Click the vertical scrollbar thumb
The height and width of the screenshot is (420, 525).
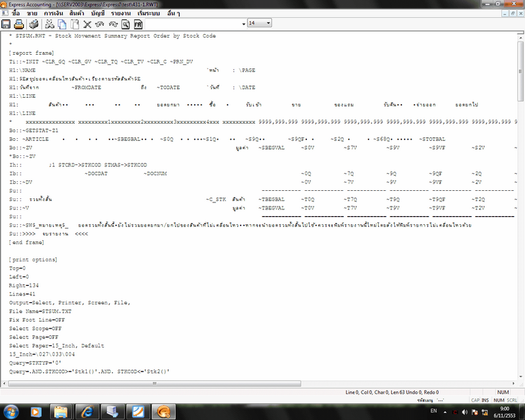pyautogui.click(x=520, y=70)
